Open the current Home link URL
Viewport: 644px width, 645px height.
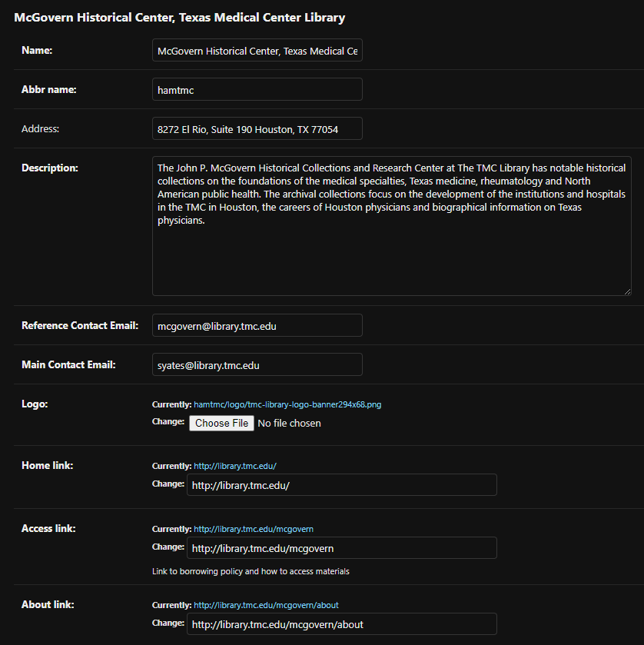point(235,466)
